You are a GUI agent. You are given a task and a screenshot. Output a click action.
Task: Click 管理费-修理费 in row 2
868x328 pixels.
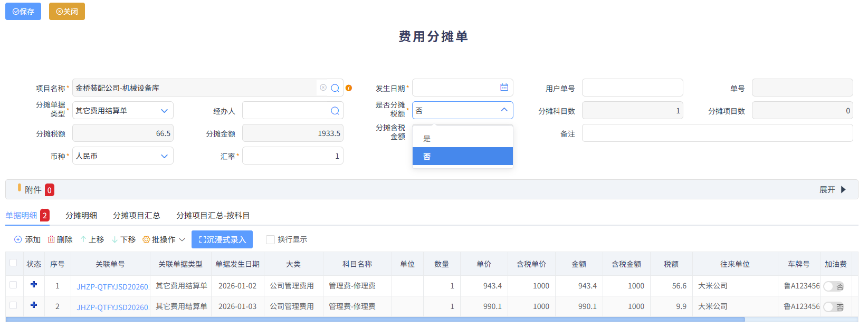pyautogui.click(x=352, y=306)
